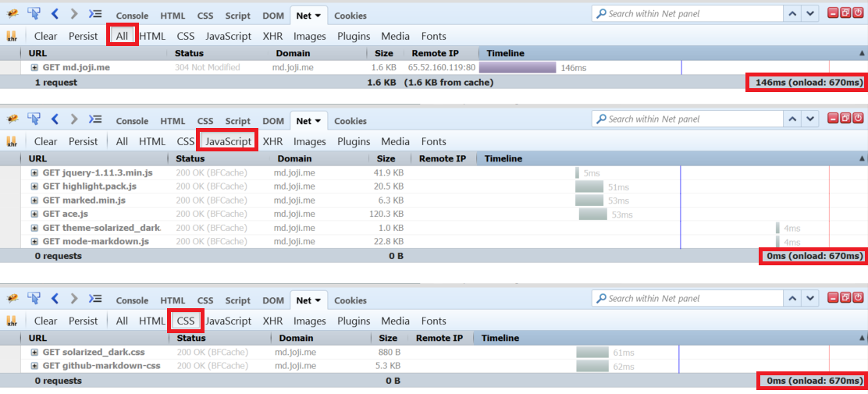This screenshot has height=394, width=868.
Task: Open the Console tab in the panel listing github-markdown-css
Action: pos(132,300)
